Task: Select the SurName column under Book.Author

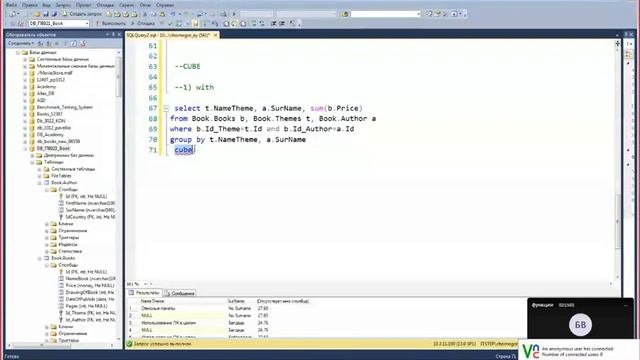Action: click(x=90, y=210)
